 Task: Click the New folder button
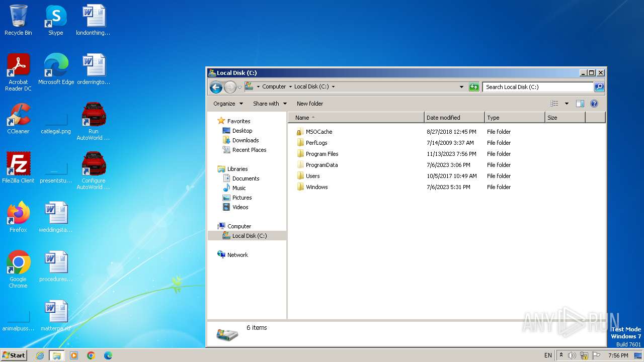coord(310,104)
